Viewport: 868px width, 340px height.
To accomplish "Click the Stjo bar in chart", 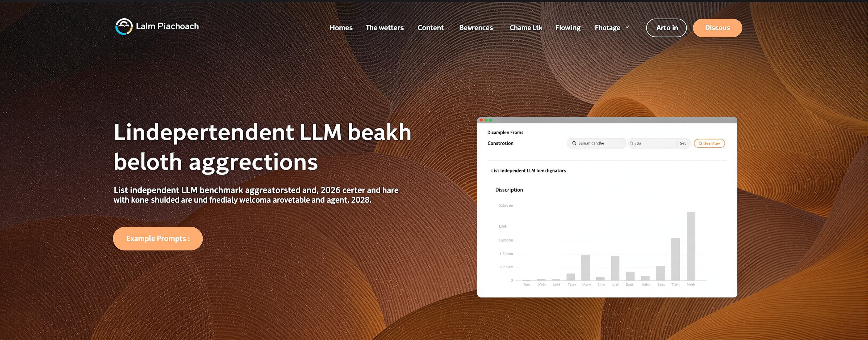I will coord(660,273).
